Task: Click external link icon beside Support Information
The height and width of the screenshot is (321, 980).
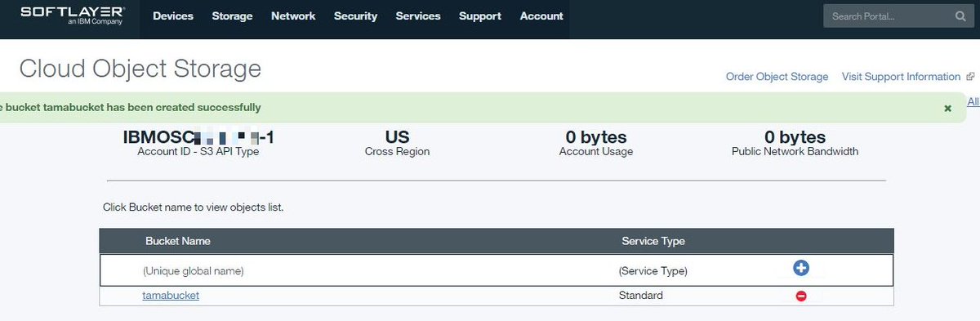Action: 970,77
